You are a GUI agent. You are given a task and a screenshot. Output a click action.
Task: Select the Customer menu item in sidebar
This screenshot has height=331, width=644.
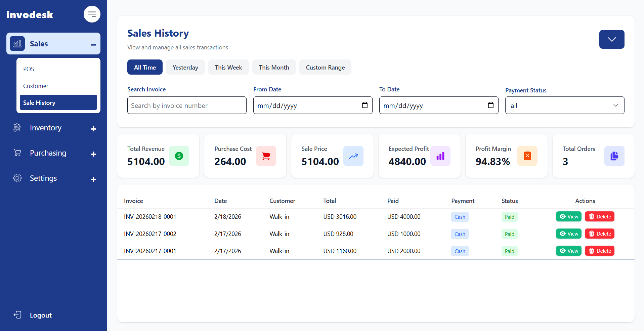tap(36, 86)
